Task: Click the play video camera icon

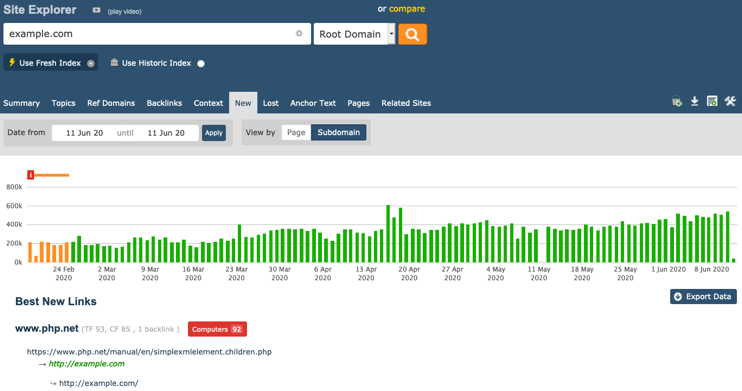Action: coord(97,10)
